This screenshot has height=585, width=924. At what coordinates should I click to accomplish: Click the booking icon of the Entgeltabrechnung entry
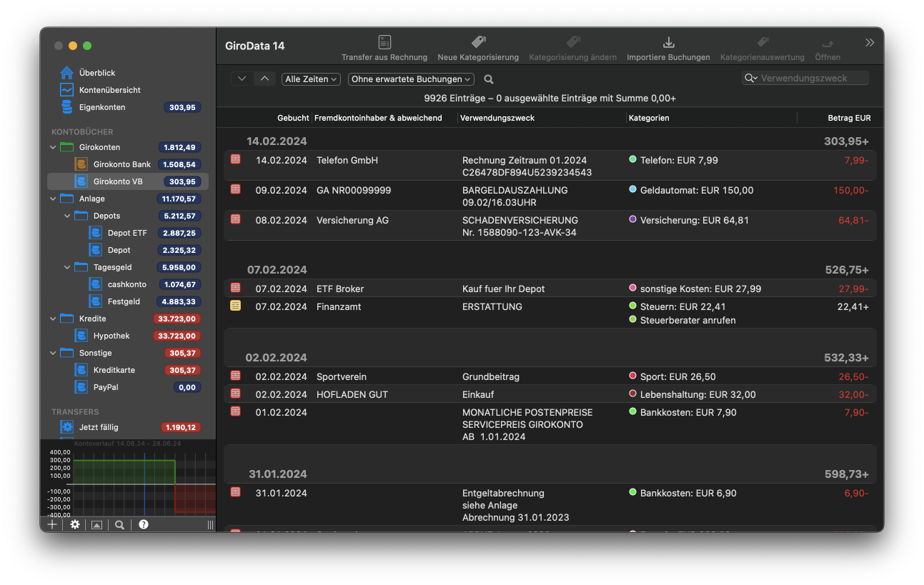(235, 492)
